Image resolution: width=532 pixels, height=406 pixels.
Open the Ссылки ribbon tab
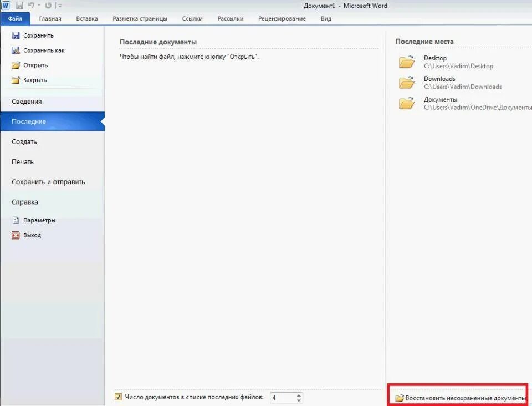(192, 19)
